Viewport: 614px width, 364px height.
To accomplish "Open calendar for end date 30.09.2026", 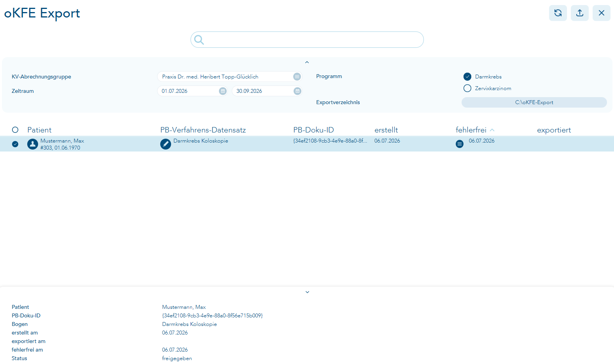I will coord(297,91).
